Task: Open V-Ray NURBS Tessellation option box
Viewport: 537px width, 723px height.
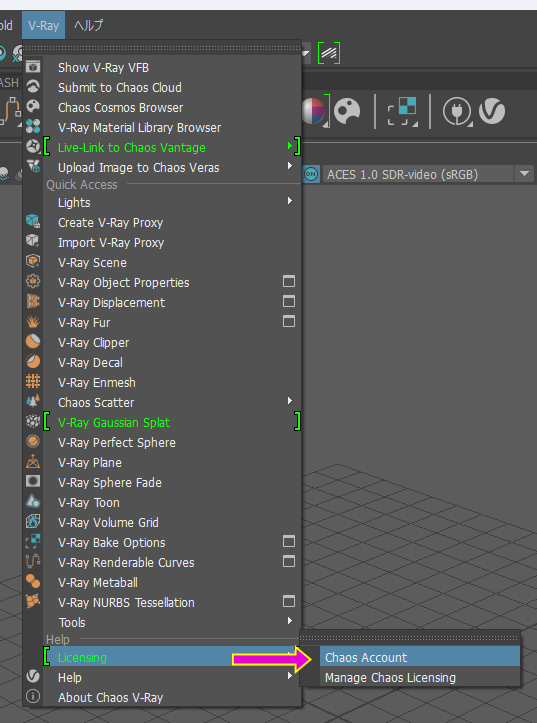Action: [289, 601]
